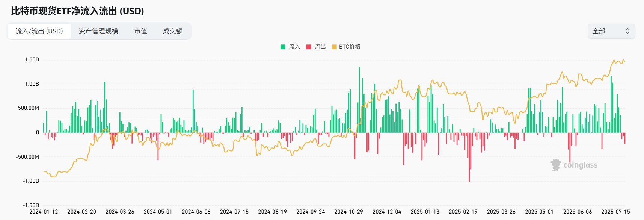
Task: Click the coinglass mascot logo watermark
Action: (555, 165)
